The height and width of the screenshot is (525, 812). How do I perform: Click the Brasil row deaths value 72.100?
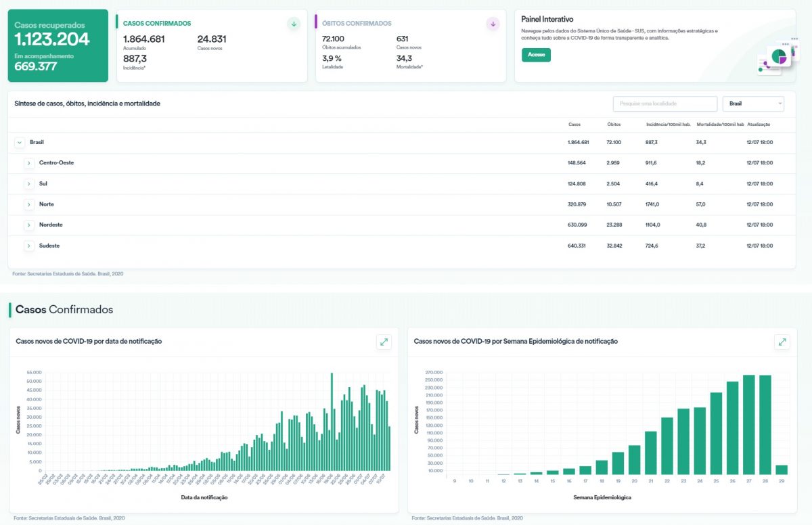pos(614,143)
